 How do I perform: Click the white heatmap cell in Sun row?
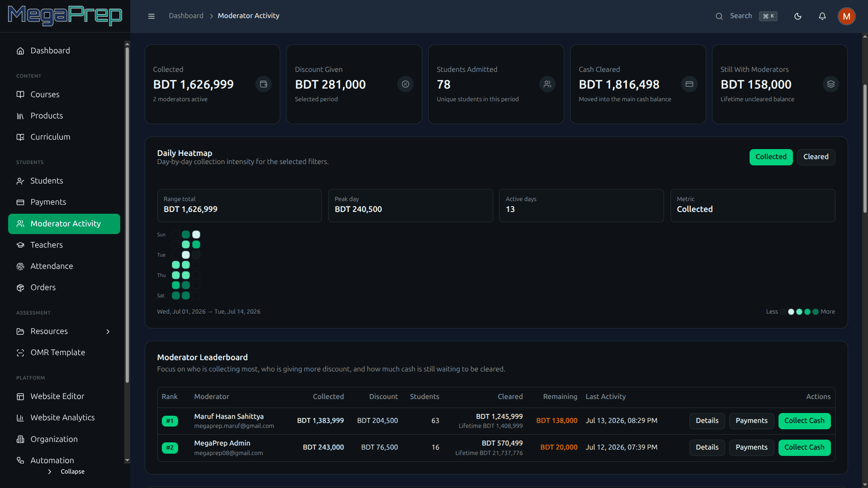(196, 235)
